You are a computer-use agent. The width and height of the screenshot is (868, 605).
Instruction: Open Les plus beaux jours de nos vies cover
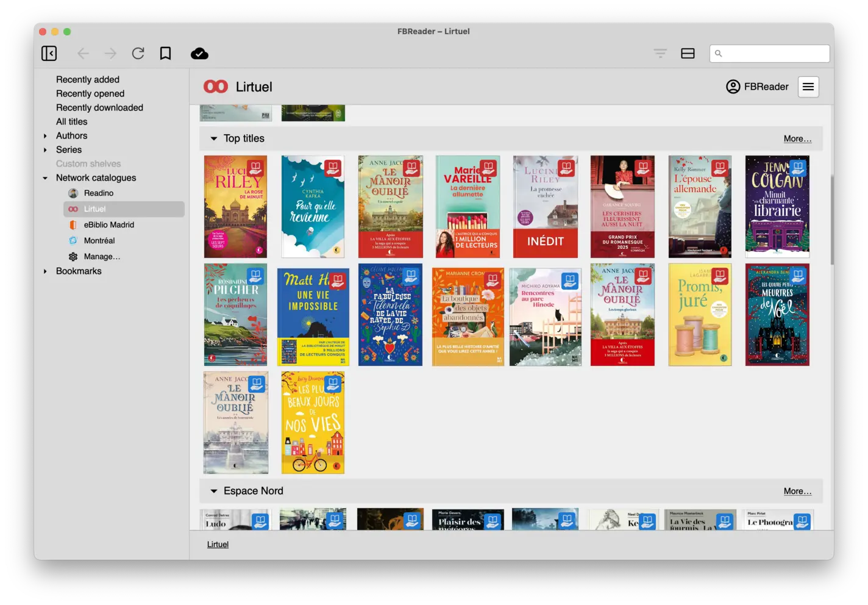[313, 423]
